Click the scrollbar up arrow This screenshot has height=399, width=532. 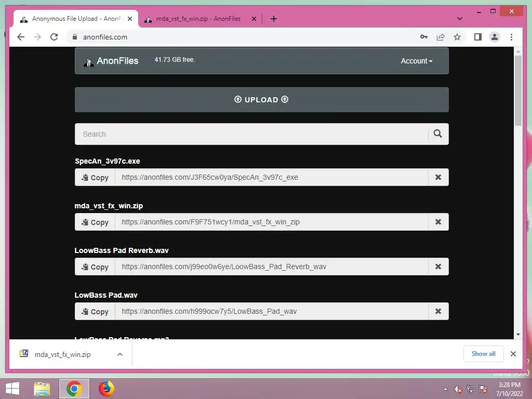(518, 51)
